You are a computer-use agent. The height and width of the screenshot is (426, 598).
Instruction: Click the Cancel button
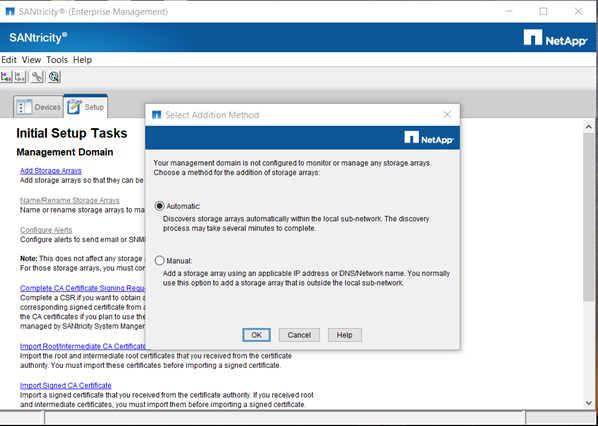pyautogui.click(x=299, y=335)
